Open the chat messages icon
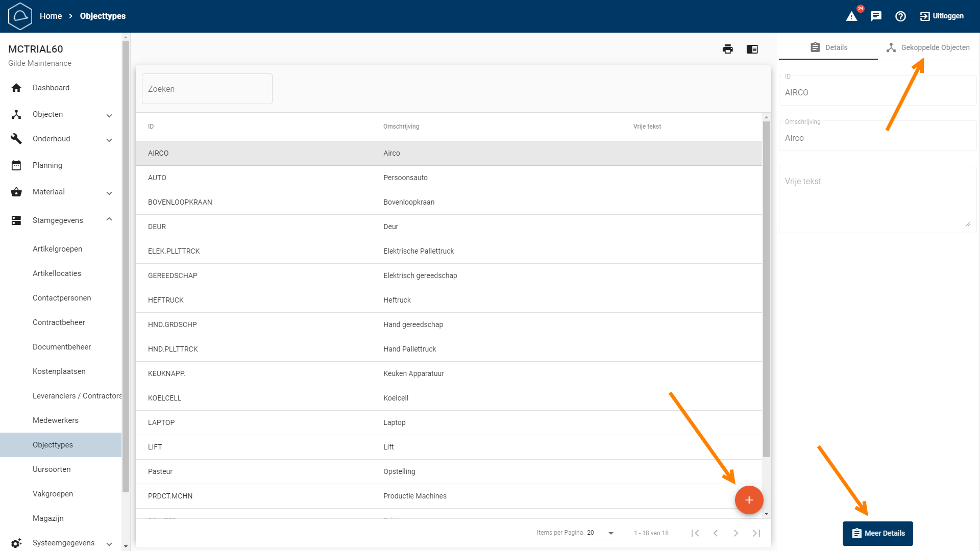The height and width of the screenshot is (551, 980). [876, 16]
